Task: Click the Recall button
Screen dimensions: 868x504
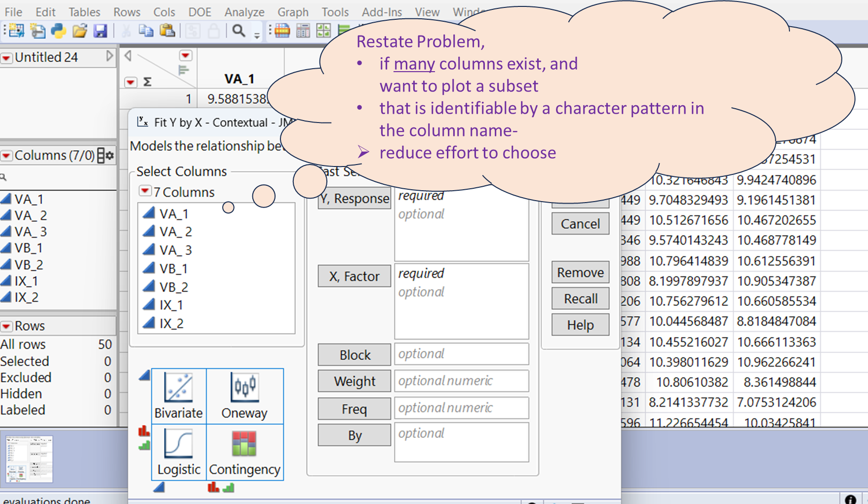Action: [x=580, y=299]
